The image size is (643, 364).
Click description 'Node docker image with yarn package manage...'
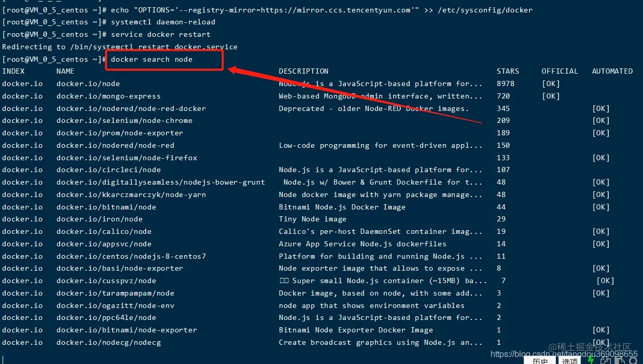tap(381, 194)
